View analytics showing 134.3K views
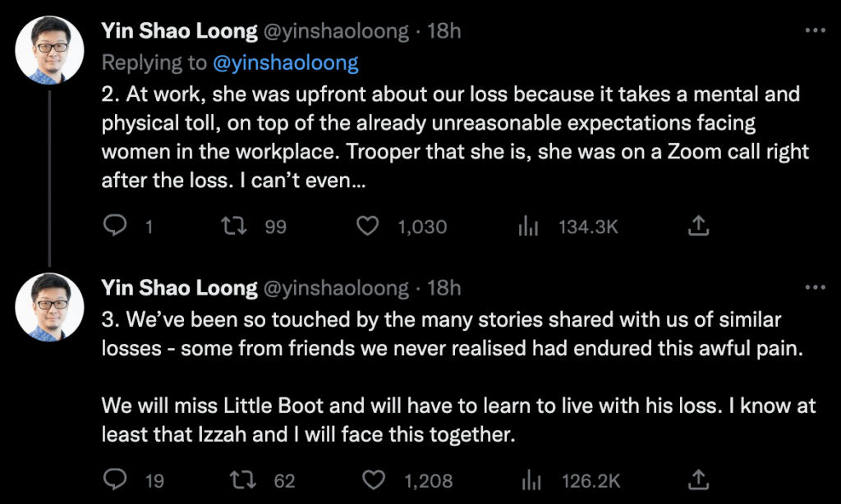 (x=527, y=227)
